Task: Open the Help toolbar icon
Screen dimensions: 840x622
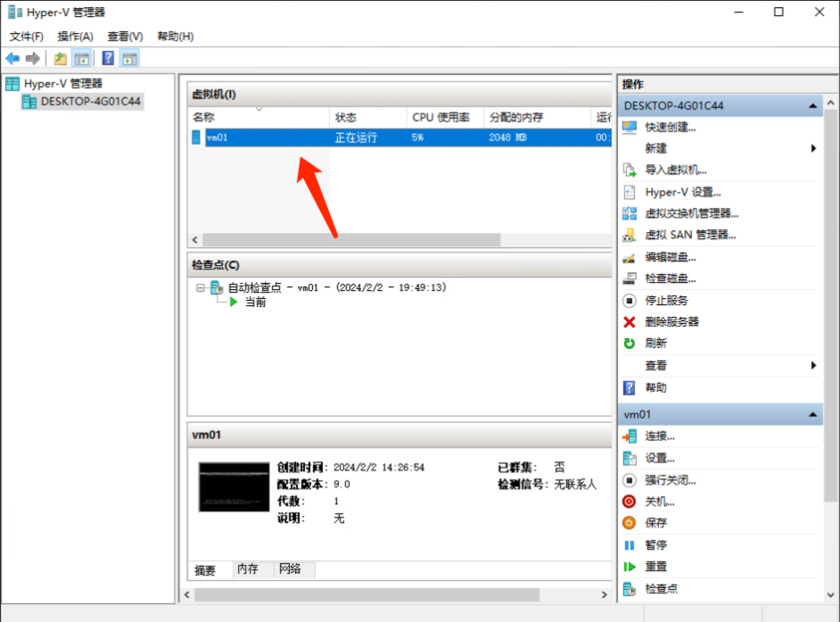Action: [108, 58]
